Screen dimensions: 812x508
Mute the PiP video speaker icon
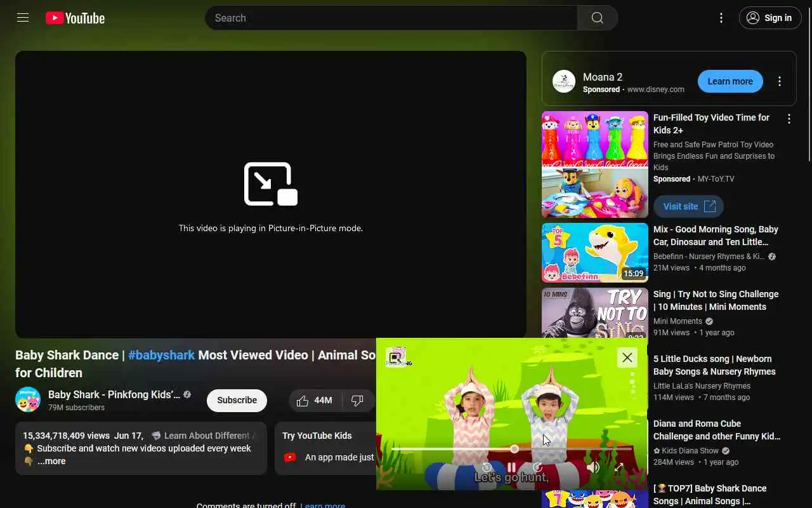tap(593, 468)
